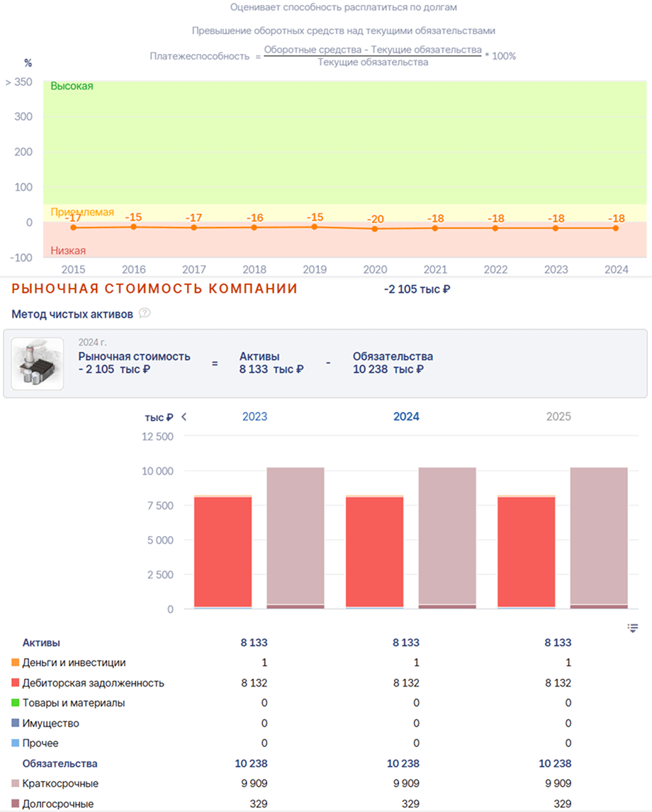Click the 2020 data point on solvency line

pos(375,229)
